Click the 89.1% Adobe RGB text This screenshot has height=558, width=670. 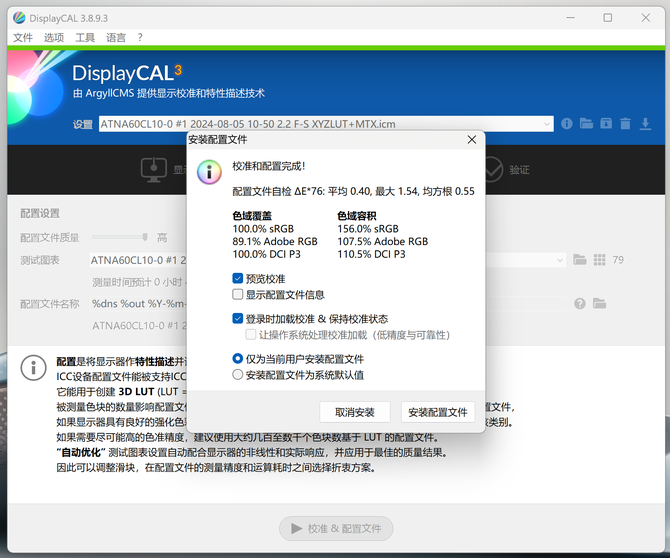click(x=275, y=241)
